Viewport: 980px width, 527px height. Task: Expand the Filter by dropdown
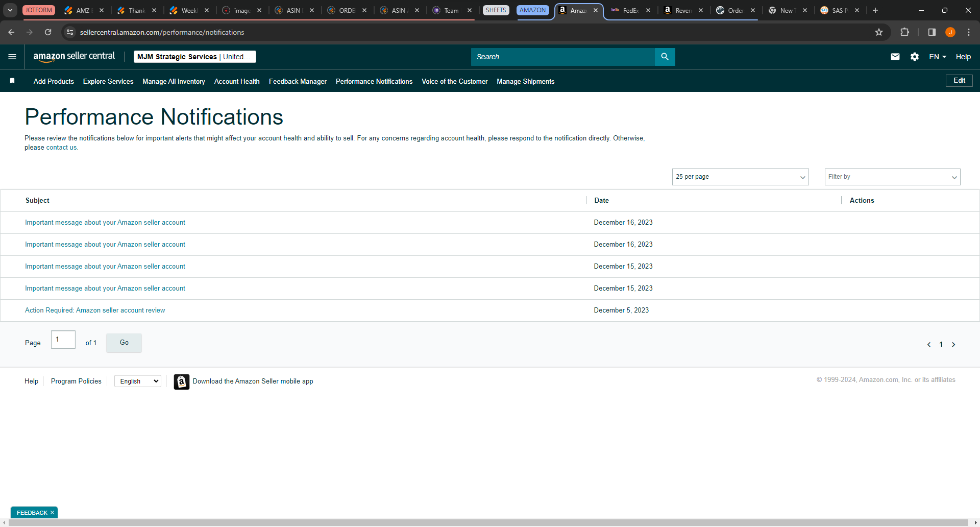click(x=892, y=177)
